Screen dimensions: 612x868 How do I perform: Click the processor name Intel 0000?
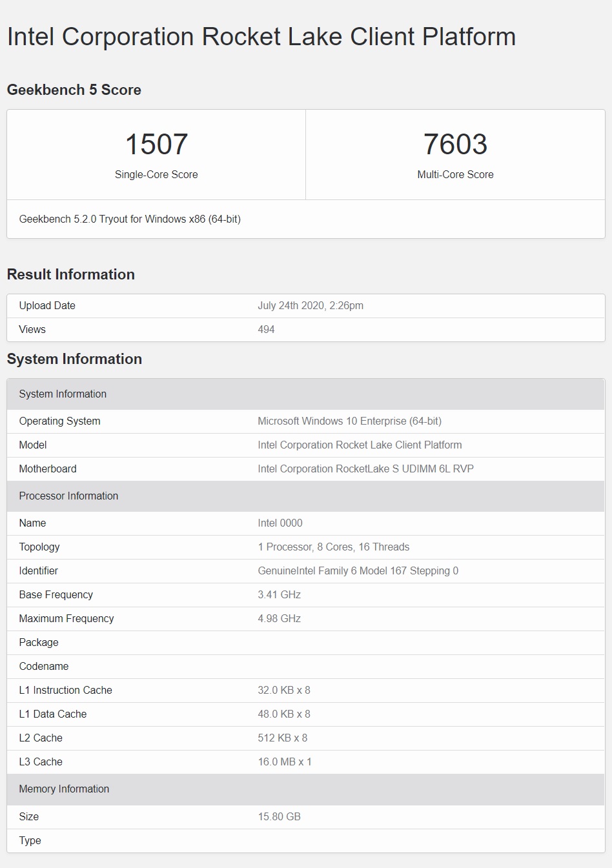tap(280, 523)
